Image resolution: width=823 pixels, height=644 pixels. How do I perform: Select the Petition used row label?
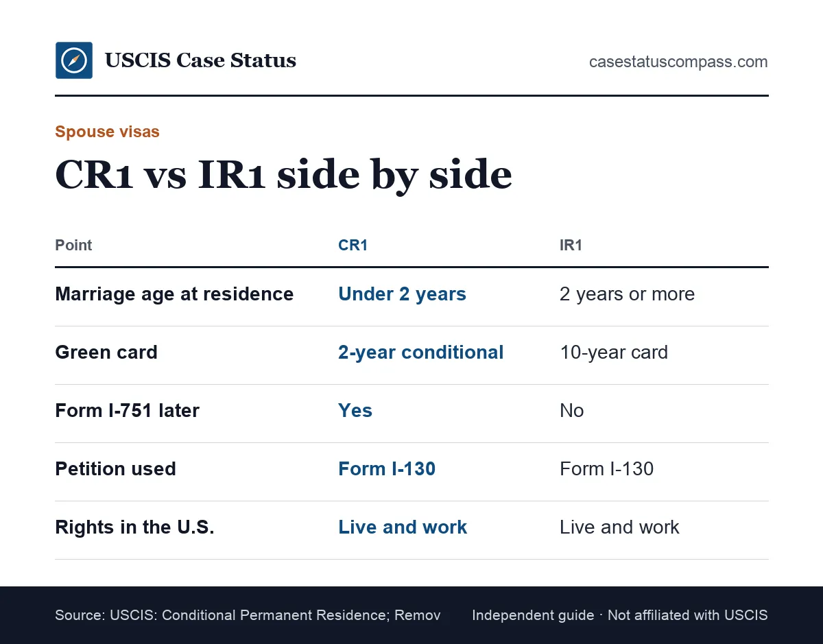(x=115, y=469)
